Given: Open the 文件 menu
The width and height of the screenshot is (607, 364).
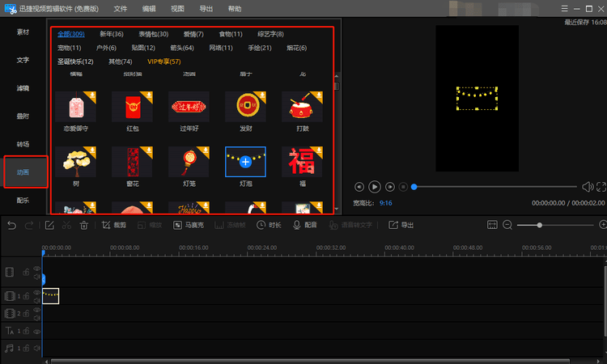Looking at the screenshot, I should point(121,9).
